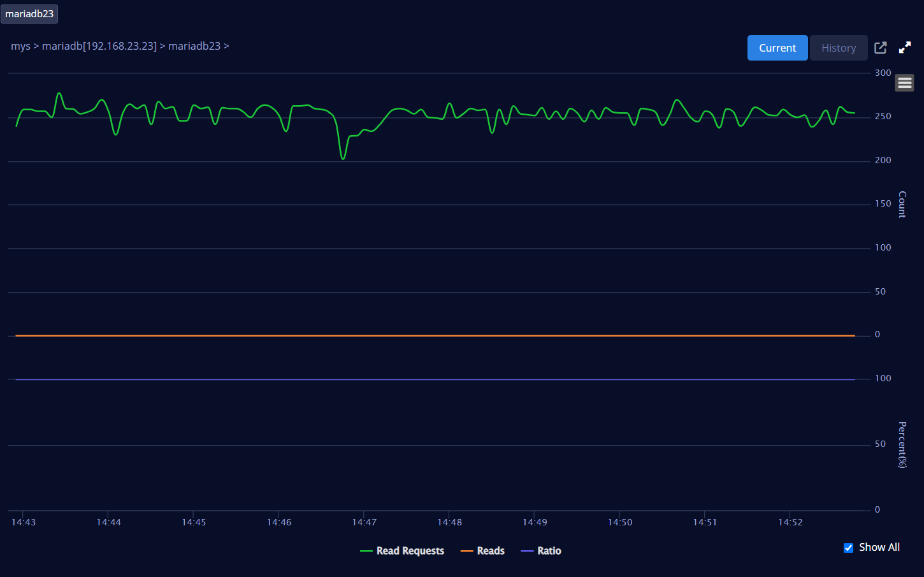The width and height of the screenshot is (924, 577).
Task: Click the mariadb23 breadcrumb item
Action: [194, 46]
